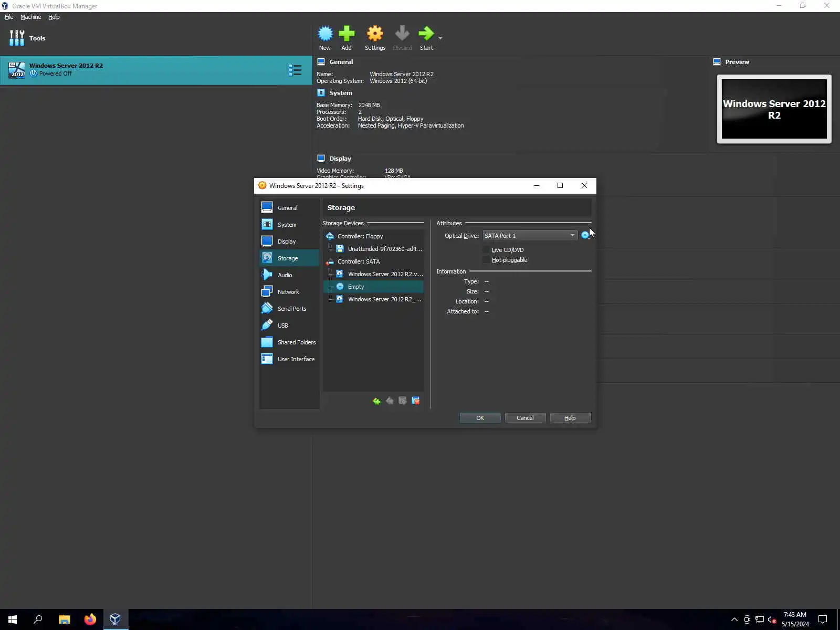Open the User Interface settings category
The image size is (840, 630).
[x=289, y=359]
